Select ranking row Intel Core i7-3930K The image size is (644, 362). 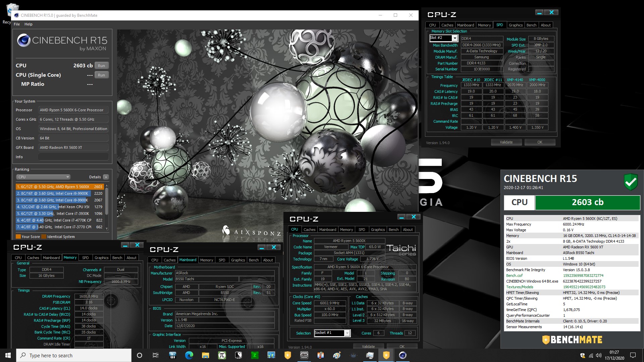pos(59,214)
